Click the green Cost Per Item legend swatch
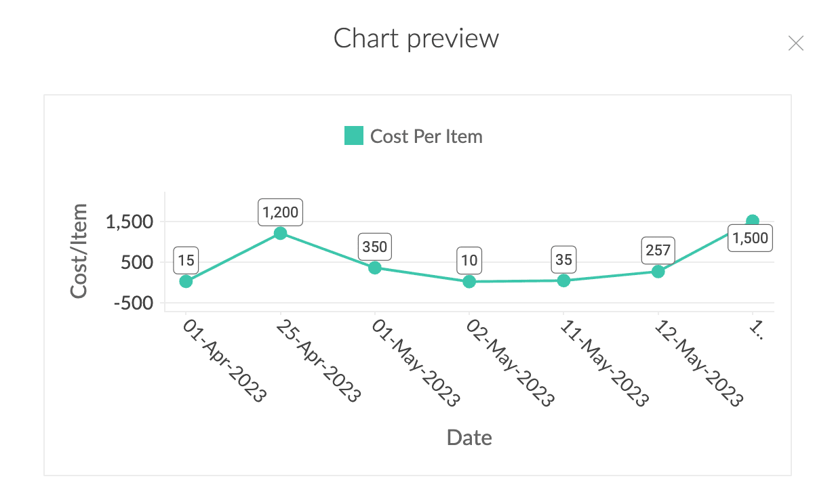 point(354,136)
